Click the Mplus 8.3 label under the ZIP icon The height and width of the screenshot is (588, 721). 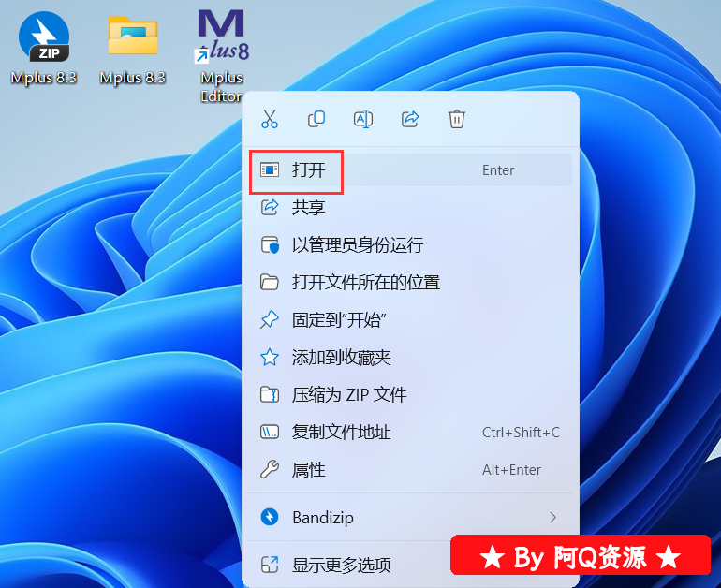(x=44, y=78)
